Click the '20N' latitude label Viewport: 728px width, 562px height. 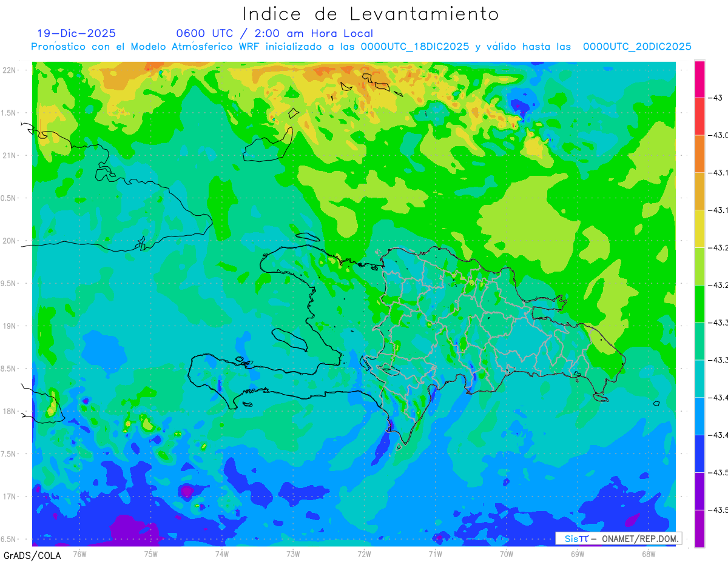tap(10, 241)
